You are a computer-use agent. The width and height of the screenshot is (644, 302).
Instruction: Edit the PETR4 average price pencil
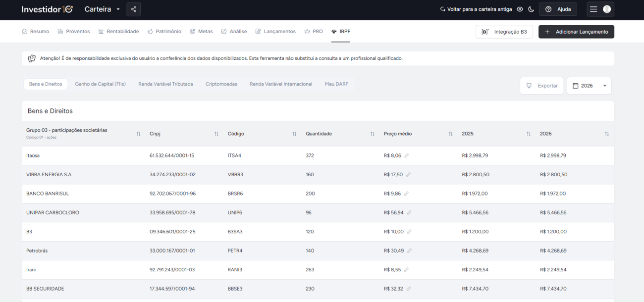tap(408, 251)
